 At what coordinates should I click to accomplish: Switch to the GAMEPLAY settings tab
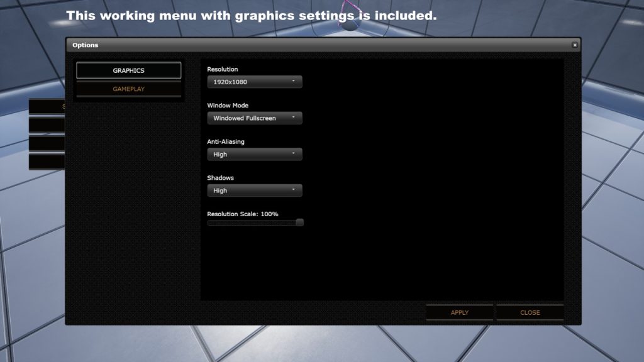[128, 89]
